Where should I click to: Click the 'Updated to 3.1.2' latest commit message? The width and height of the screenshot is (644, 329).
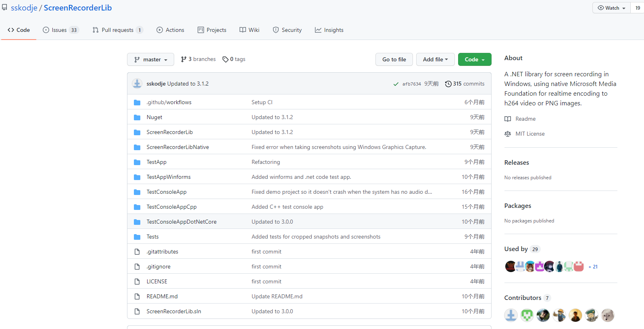188,84
